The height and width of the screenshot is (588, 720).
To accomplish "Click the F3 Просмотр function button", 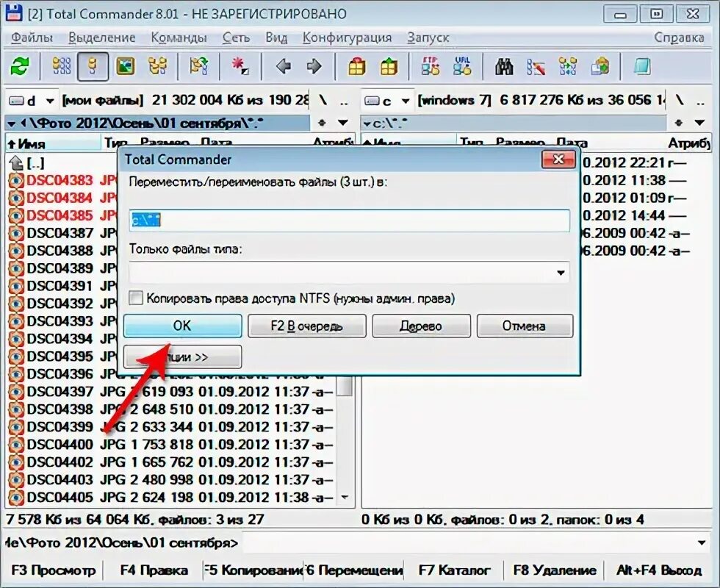I will click(53, 570).
